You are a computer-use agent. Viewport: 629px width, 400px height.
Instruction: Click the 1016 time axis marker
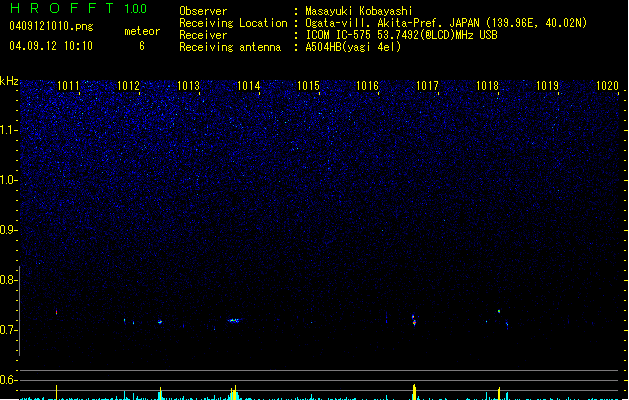point(367,86)
